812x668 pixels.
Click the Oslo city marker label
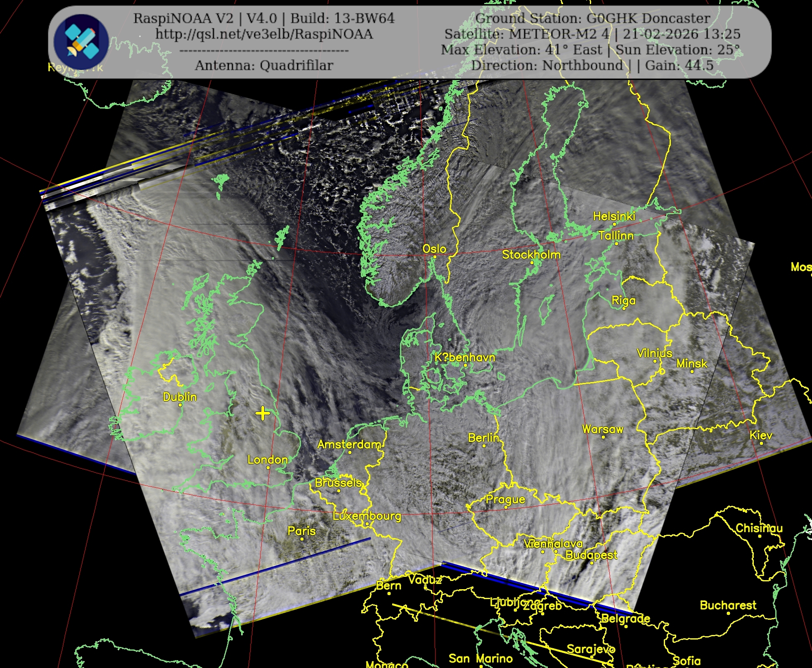click(x=434, y=249)
